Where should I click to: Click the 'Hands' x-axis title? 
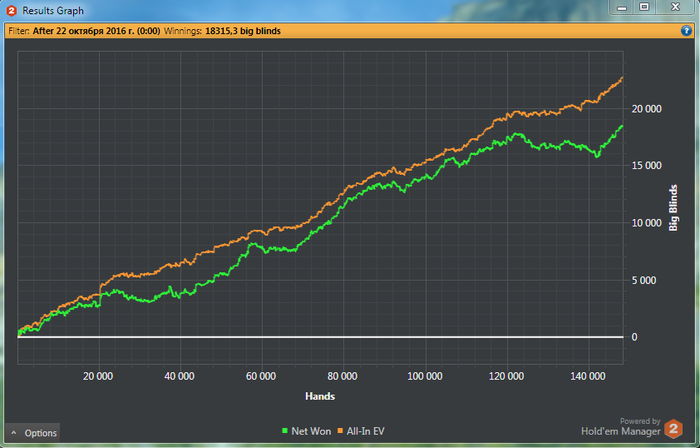click(320, 396)
